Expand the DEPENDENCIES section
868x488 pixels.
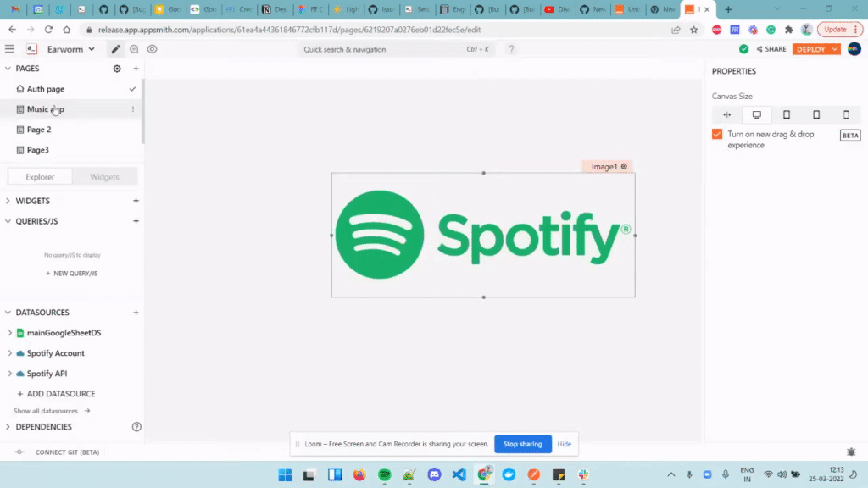(8, 427)
